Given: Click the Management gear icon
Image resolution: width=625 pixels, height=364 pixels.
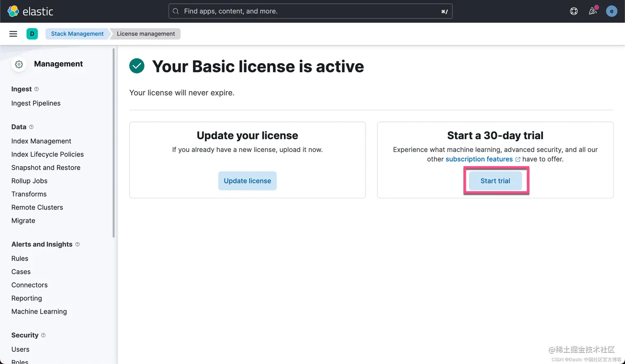Looking at the screenshot, I should coord(19,64).
